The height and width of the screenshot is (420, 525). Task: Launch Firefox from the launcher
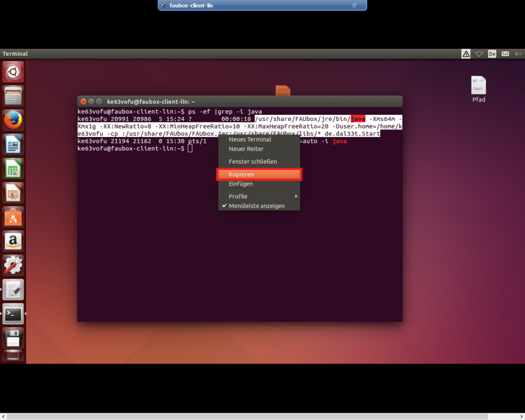tap(13, 120)
